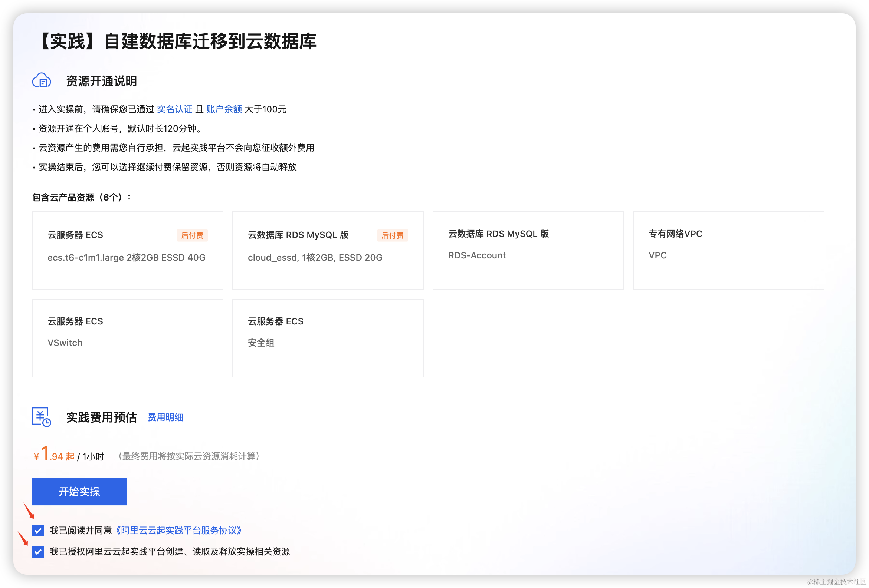Click the 后付费 tag on the ECS card
This screenshot has height=588, width=869.
pos(192,235)
